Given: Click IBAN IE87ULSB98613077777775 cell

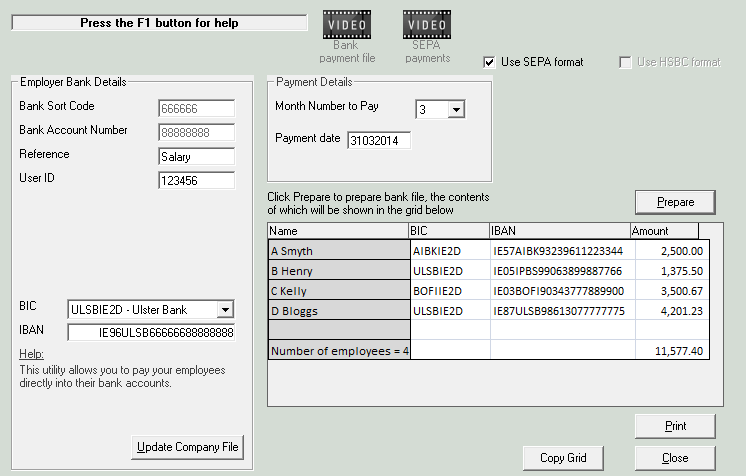Looking at the screenshot, I should click(563, 311).
